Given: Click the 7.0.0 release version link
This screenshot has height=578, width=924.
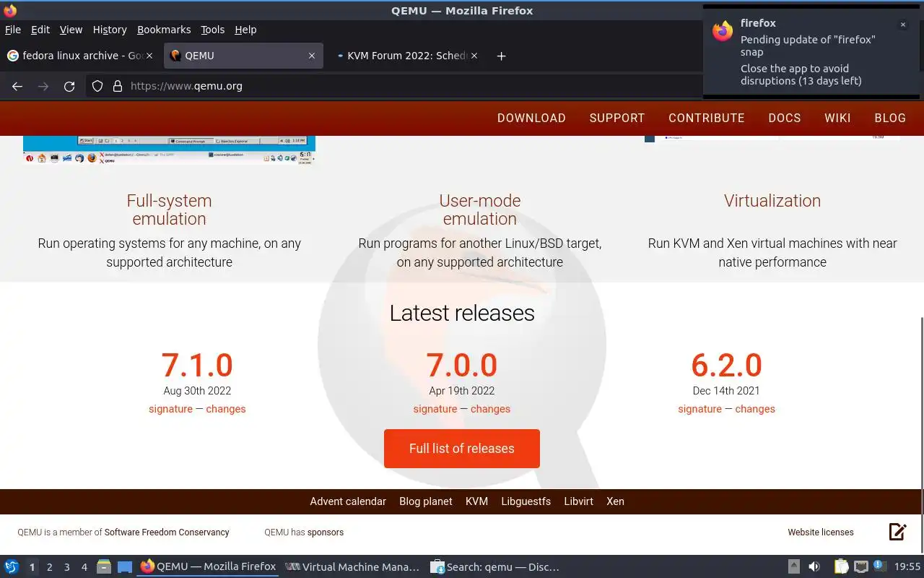Looking at the screenshot, I should tap(462, 365).
